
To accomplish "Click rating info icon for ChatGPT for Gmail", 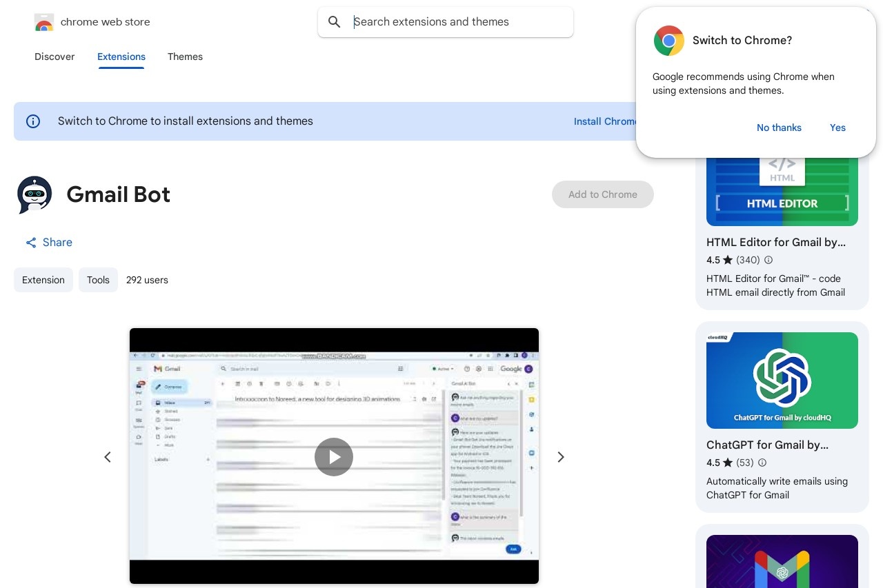I will coord(762,463).
